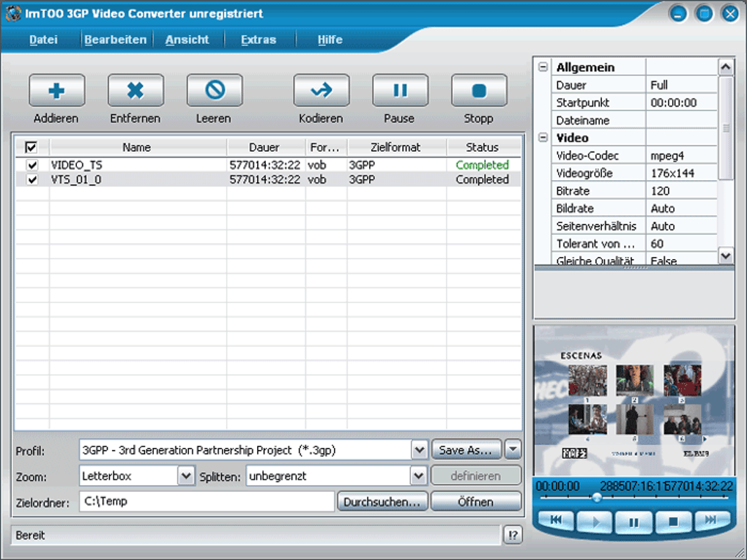The image size is (747, 560).
Task: Click green Completed status of VIDEO_TS
Action: pyautogui.click(x=482, y=165)
